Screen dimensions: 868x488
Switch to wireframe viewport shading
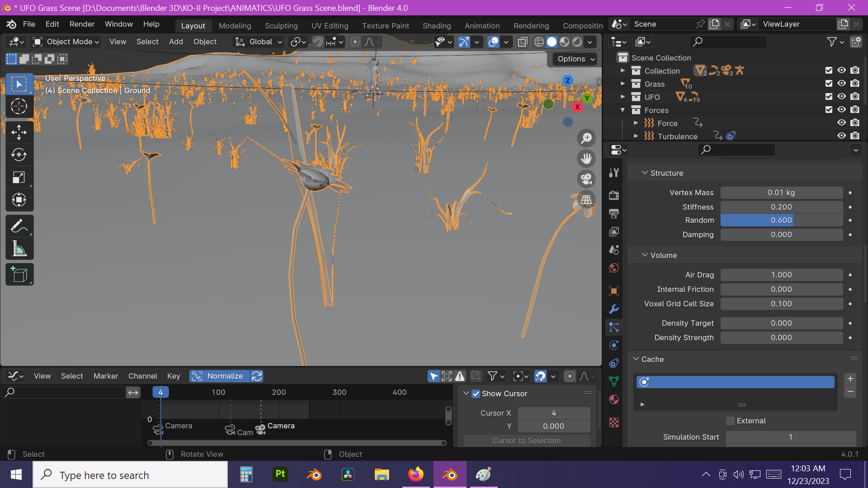point(539,42)
